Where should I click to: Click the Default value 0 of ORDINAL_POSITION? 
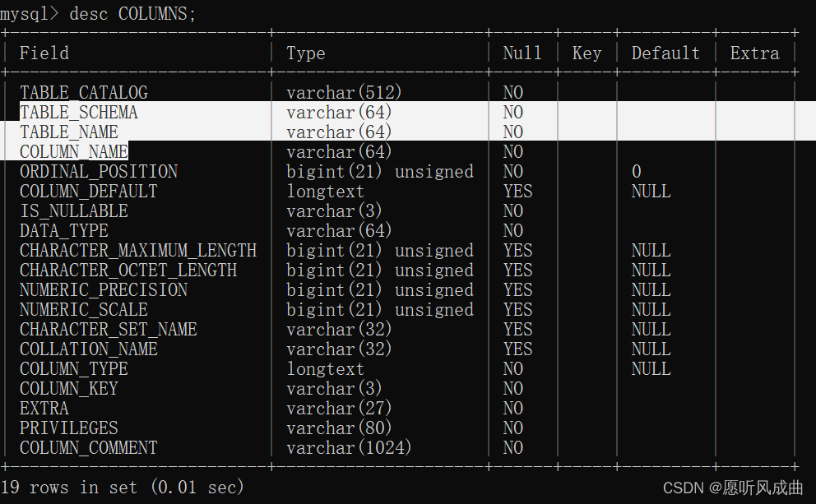637,172
